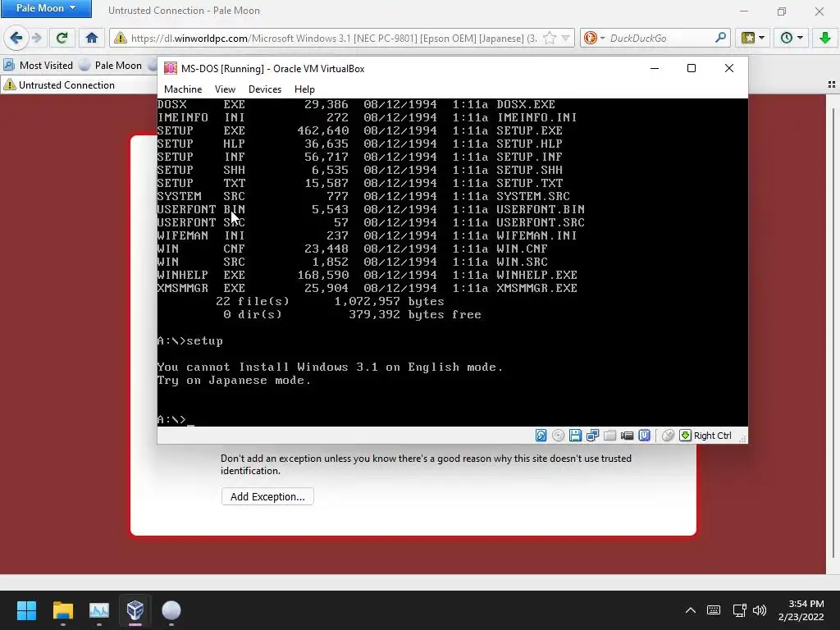Click the USERFONT.BIN long filename text
840x630 pixels.
coord(540,209)
